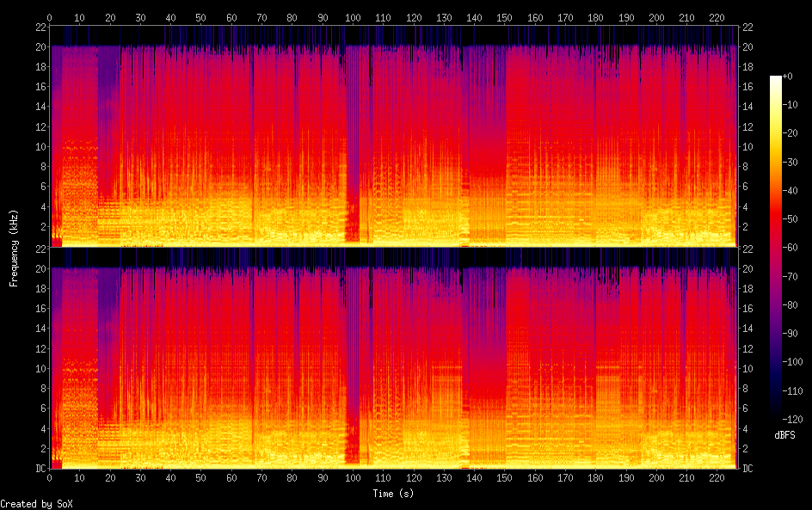The image size is (812, 510).
Task: Click the color gradient scale bar
Action: 775,248
